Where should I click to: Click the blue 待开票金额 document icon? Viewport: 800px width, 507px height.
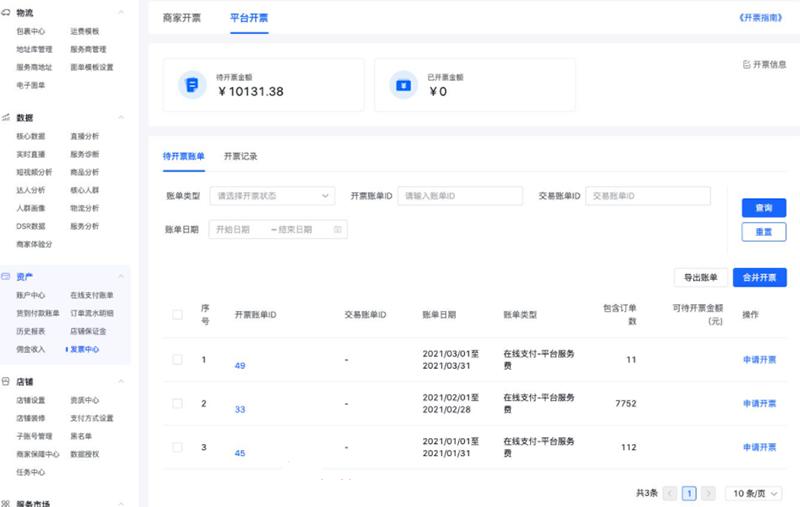[192, 85]
